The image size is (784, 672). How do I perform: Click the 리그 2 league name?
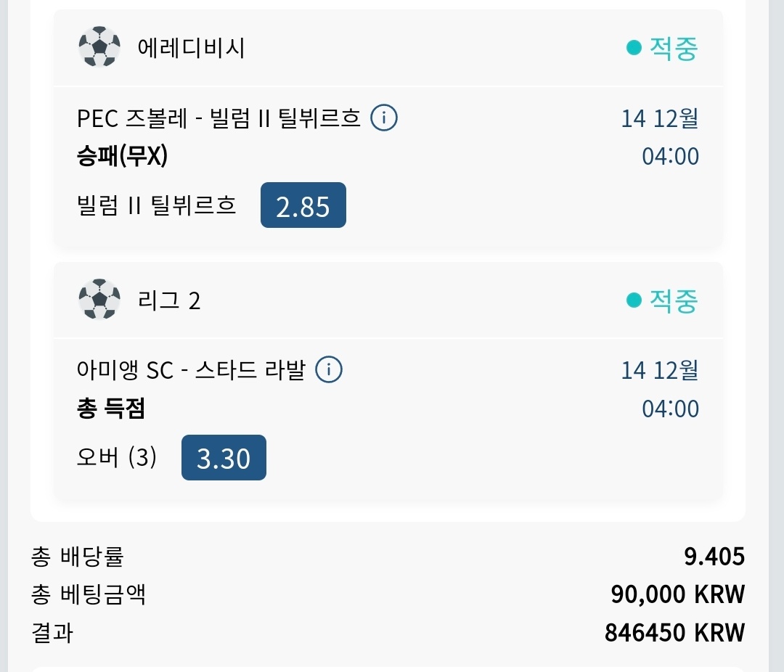pos(169,300)
